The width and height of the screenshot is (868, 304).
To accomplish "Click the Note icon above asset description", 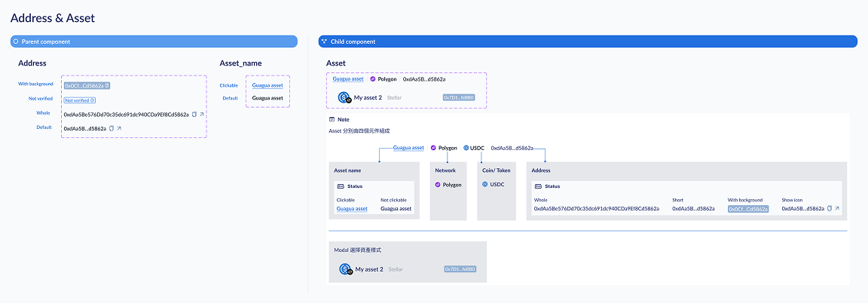I will [x=332, y=120].
